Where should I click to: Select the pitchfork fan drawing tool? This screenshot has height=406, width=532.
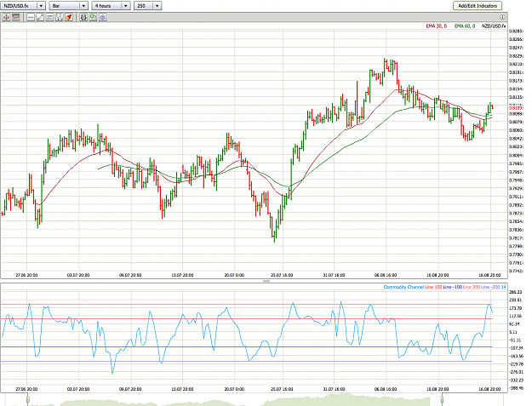59,17
